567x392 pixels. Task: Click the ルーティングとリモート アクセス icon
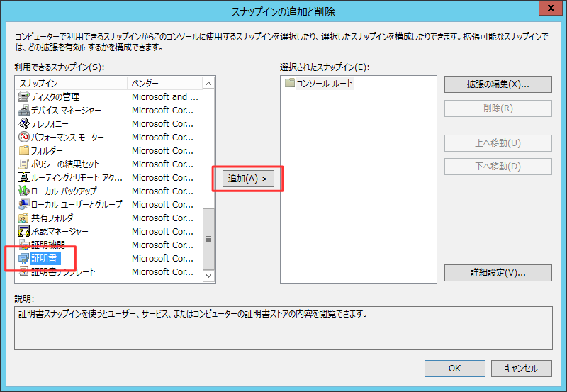point(24,177)
